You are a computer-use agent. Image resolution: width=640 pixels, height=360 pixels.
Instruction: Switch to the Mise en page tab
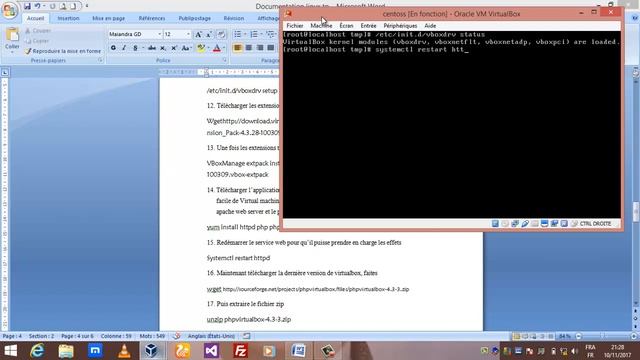[108, 18]
